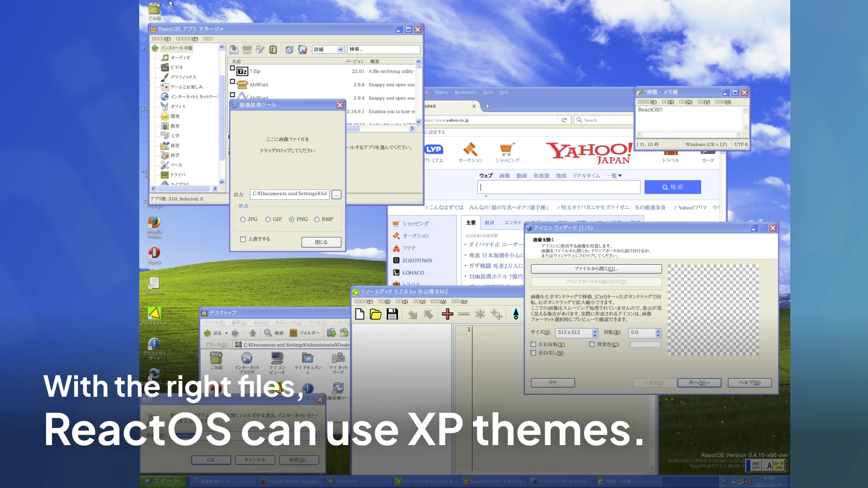
Task: Increase the 512 x 512 size stepper
Action: pos(595,330)
